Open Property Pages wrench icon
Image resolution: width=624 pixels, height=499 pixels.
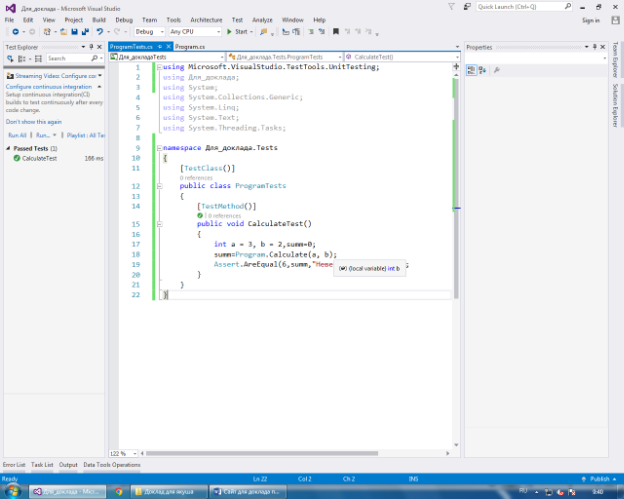[496, 69]
